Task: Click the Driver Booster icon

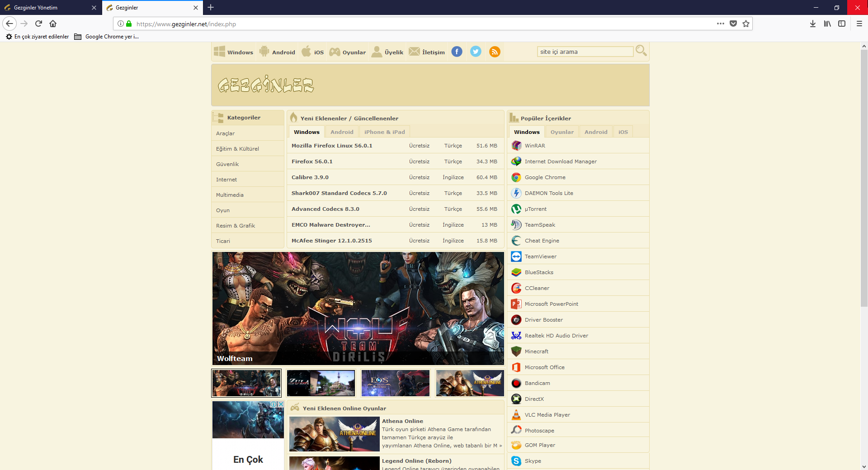Action: [516, 320]
